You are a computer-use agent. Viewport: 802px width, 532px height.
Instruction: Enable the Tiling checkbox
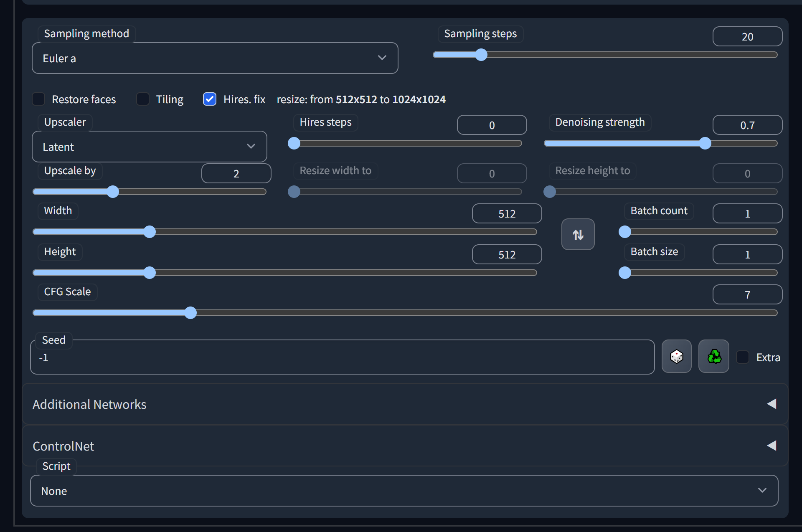143,99
